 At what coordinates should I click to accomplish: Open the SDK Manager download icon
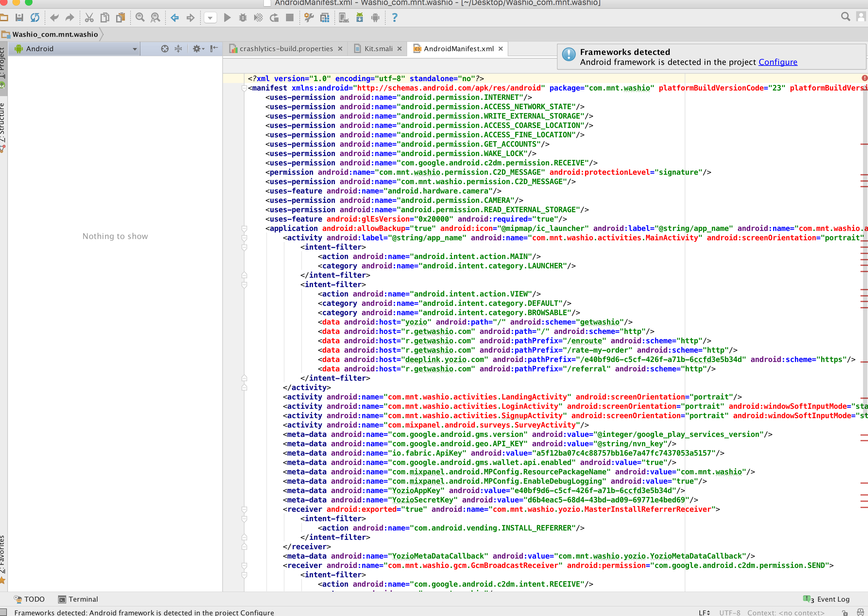coord(359,17)
